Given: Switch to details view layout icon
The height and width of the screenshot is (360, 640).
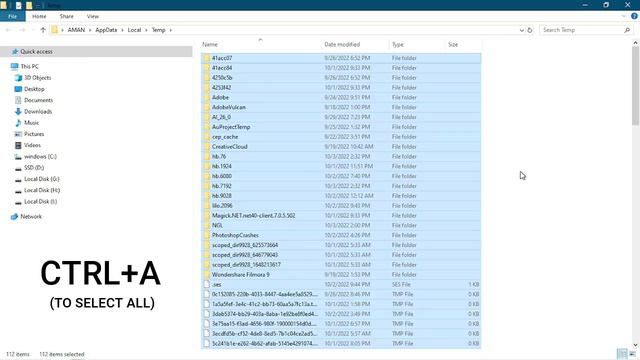Looking at the screenshot, I should click(x=622, y=354).
